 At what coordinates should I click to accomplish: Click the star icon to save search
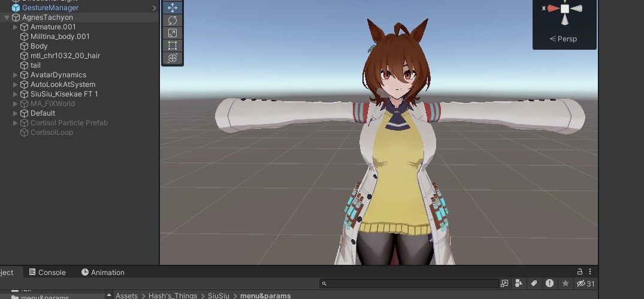tap(566, 283)
